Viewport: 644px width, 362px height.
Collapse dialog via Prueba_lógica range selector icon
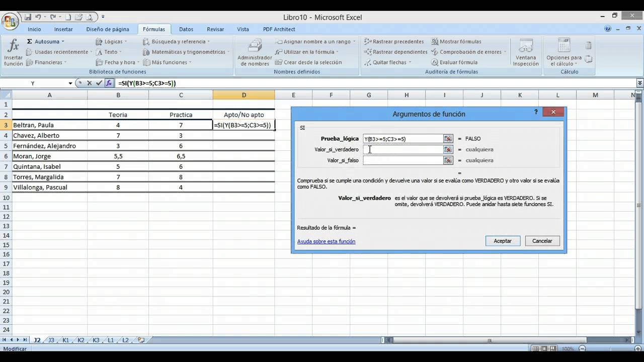pyautogui.click(x=448, y=139)
